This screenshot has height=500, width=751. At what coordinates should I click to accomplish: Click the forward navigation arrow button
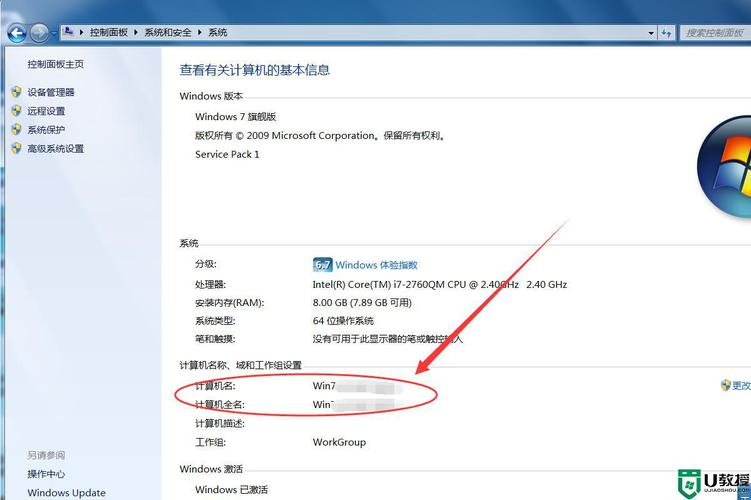coord(39,33)
